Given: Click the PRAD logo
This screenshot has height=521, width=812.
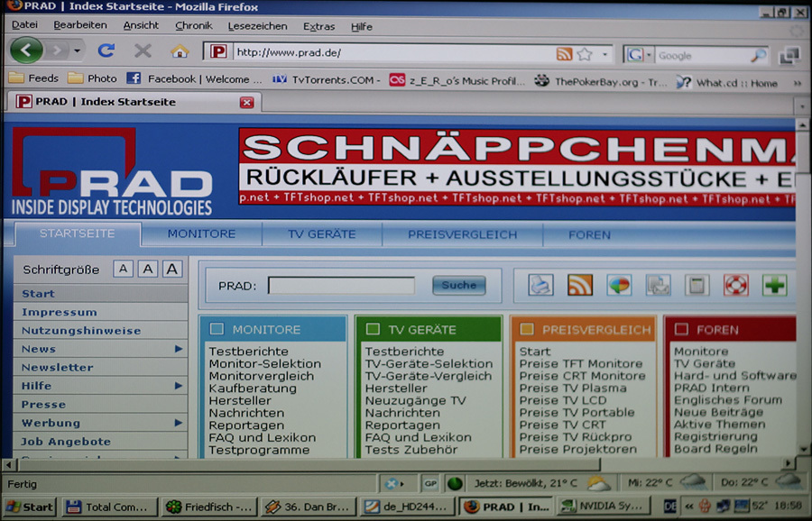Looking at the screenshot, I should (x=112, y=172).
